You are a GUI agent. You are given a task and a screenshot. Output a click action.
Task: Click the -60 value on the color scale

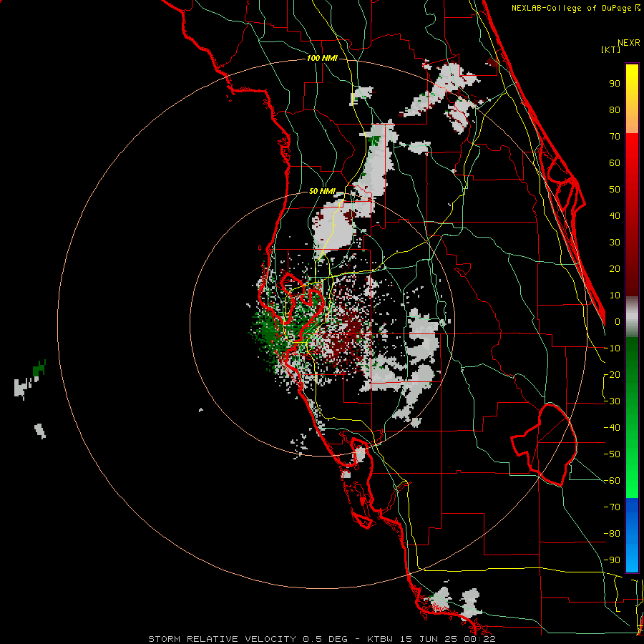(x=612, y=481)
